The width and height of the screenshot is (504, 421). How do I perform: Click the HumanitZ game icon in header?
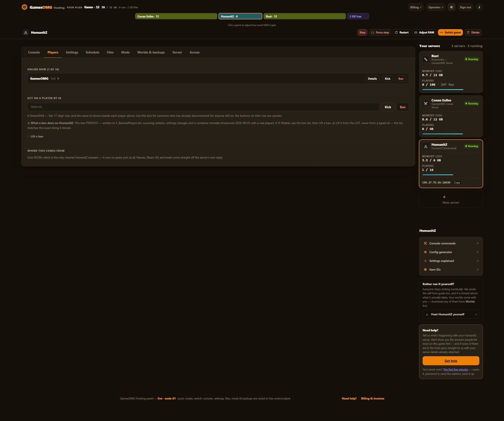[26, 33]
